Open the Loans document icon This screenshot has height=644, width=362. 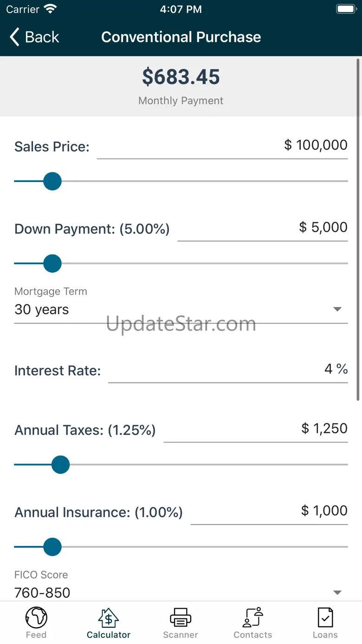325,618
